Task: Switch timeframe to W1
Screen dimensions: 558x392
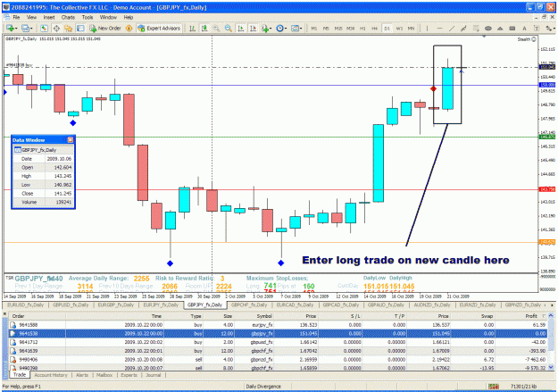Action: click(399, 28)
